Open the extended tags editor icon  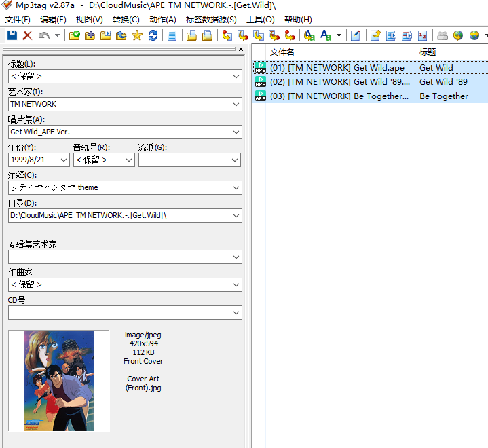tap(355, 35)
